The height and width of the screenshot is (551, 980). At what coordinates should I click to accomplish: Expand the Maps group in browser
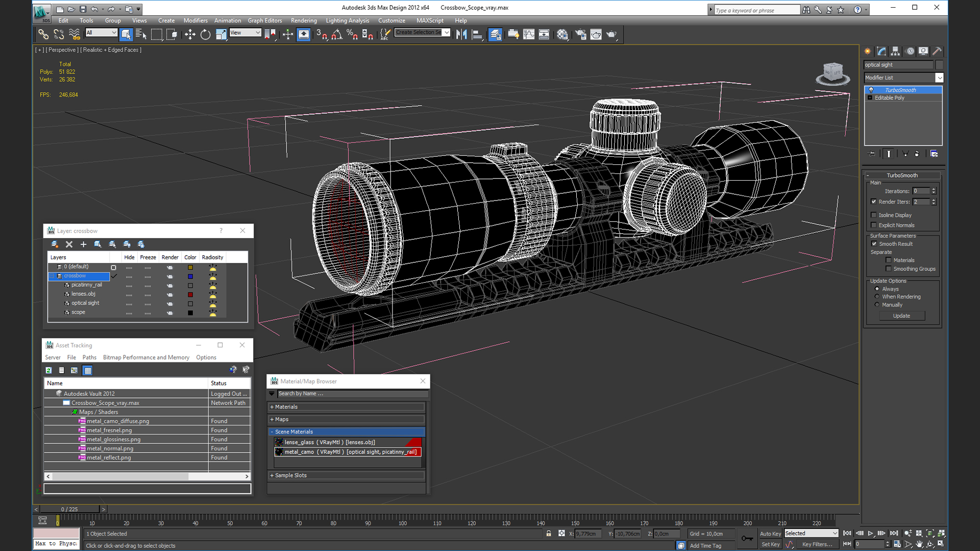[272, 419]
